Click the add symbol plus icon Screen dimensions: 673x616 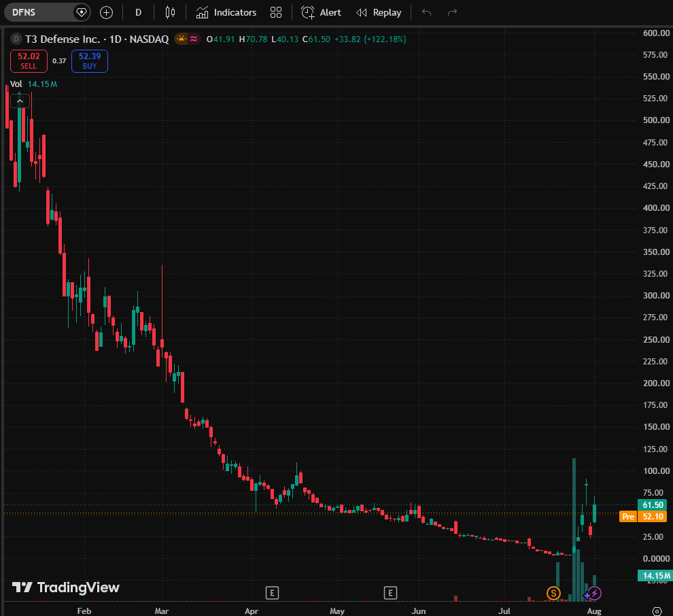tap(106, 12)
